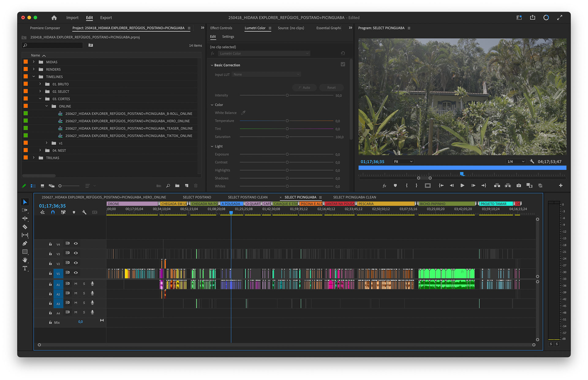Click New Bin folder icon in Project panel
Viewport: 588px width, 380px height.
click(177, 186)
